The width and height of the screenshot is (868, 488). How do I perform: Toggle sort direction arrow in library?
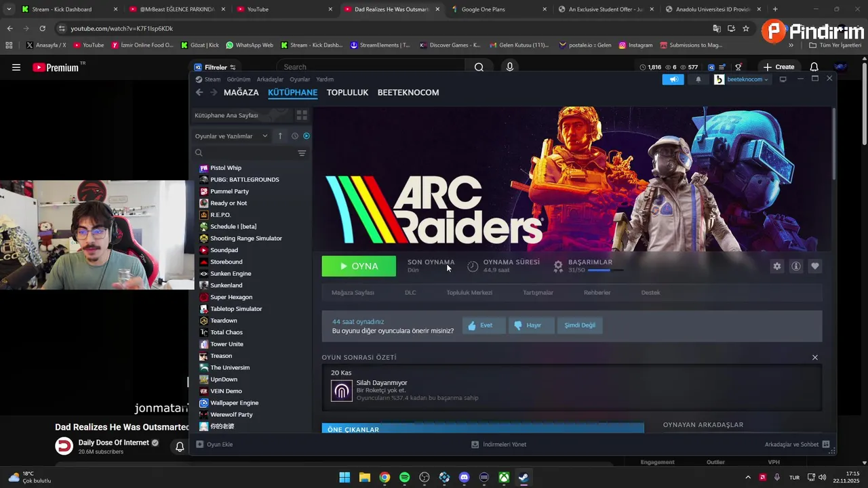[280, 136]
